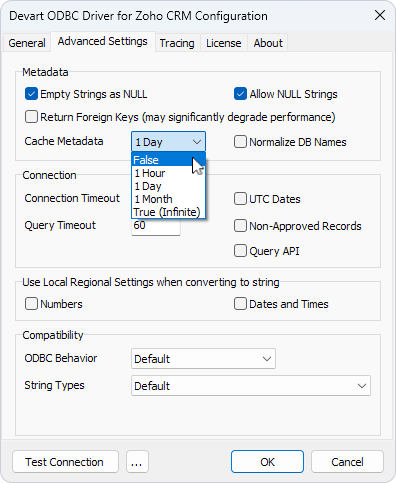
Task: Choose False in Cache Metadata list
Action: pos(168,160)
